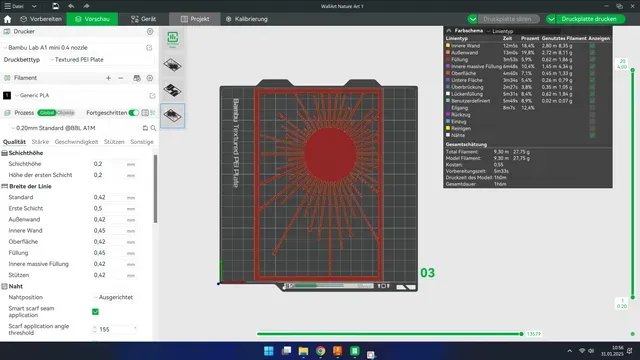Click the top handle of vertical layer slider
Viewport: 640px width, 360px height.
[x=633, y=70]
